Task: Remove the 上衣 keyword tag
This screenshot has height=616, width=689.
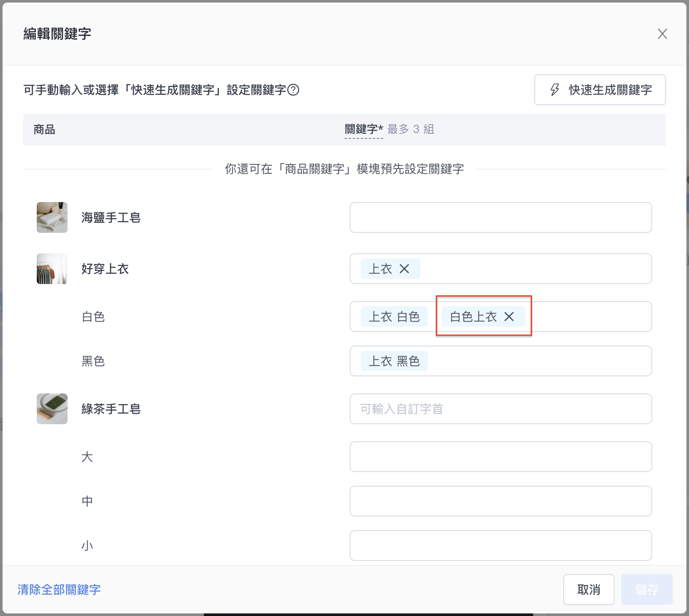Action: coord(404,269)
